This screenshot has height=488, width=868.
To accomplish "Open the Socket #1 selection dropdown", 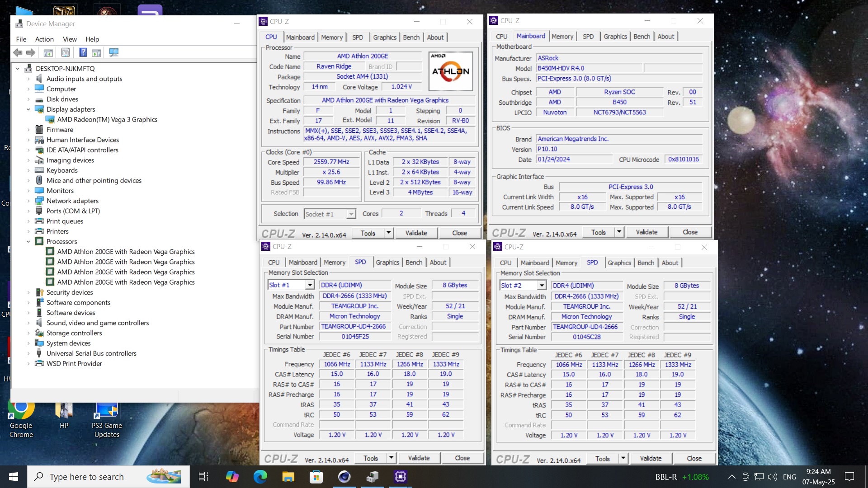I will click(x=351, y=214).
